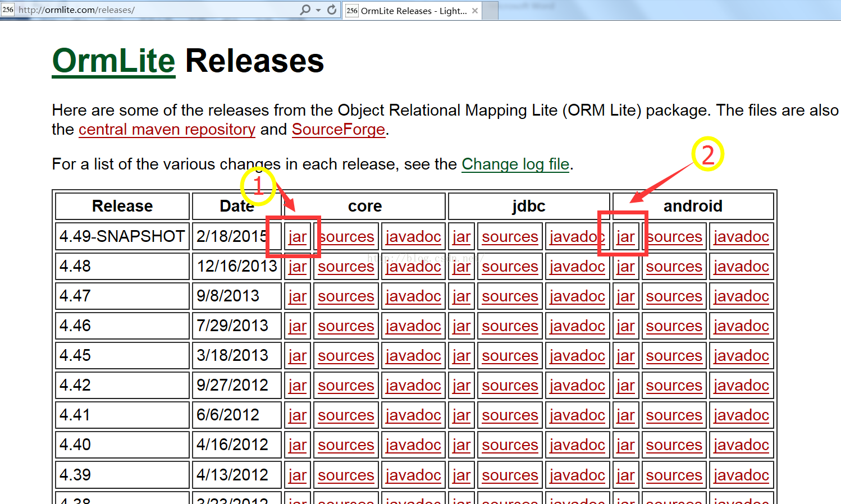Click the jdbc column header
Image resolution: width=841 pixels, height=504 pixels.
click(x=529, y=206)
